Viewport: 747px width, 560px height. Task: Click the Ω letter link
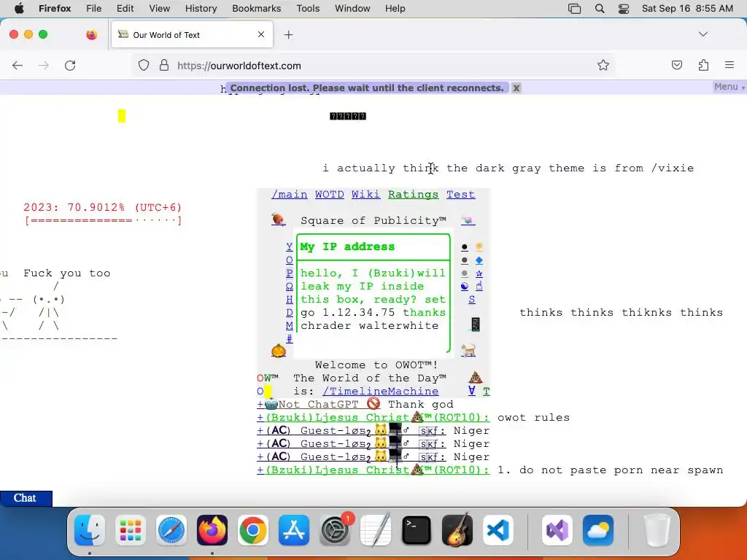pos(289,286)
